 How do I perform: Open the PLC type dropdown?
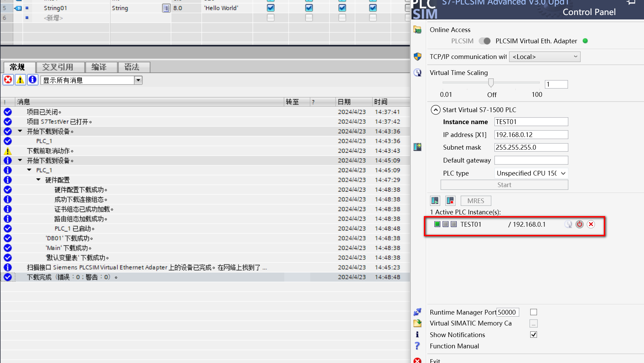point(531,173)
